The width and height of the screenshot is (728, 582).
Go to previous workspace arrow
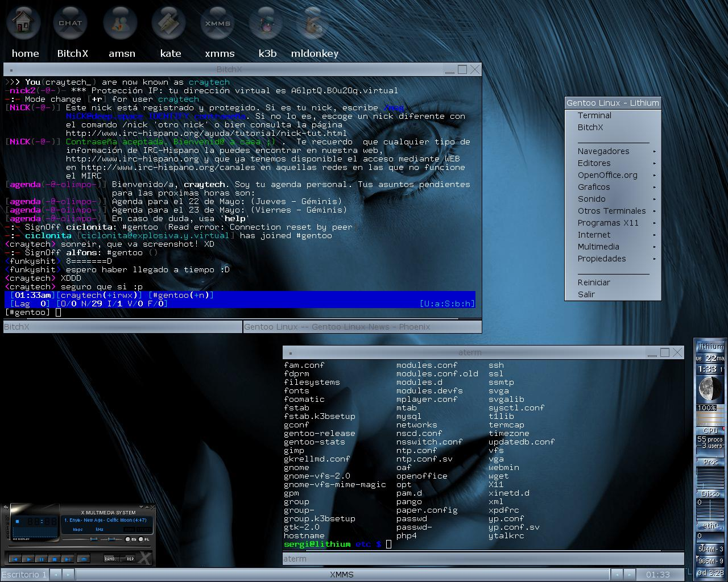click(x=55, y=575)
